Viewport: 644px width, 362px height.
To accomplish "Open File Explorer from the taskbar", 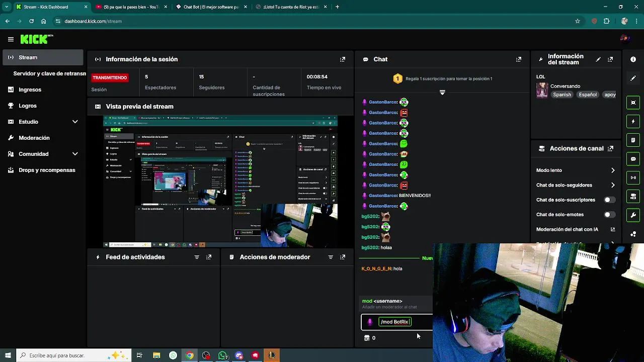I will (x=156, y=355).
